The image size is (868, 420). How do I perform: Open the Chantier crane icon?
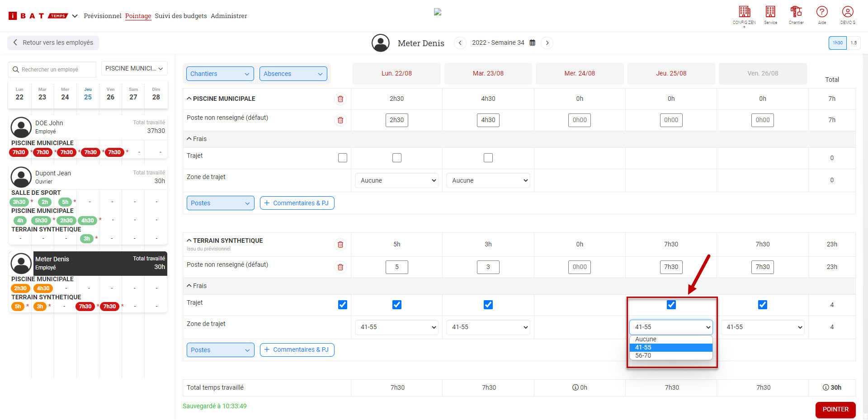(796, 12)
